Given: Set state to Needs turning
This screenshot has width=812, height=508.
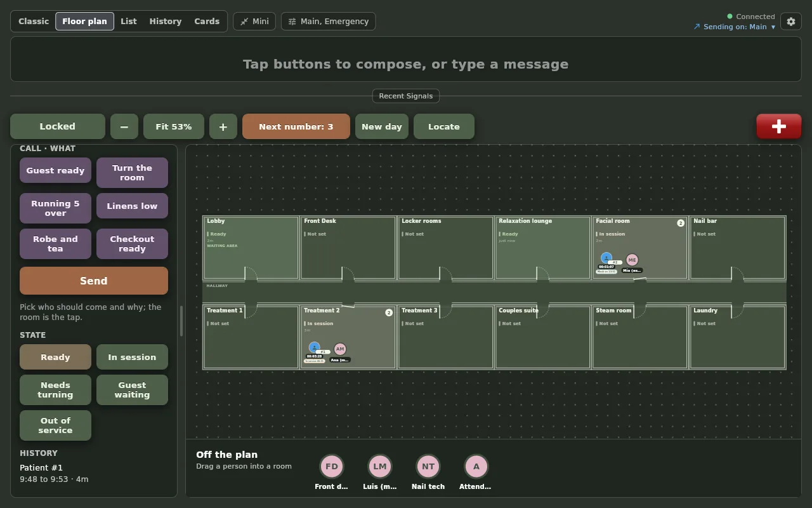Looking at the screenshot, I should click(x=56, y=390).
